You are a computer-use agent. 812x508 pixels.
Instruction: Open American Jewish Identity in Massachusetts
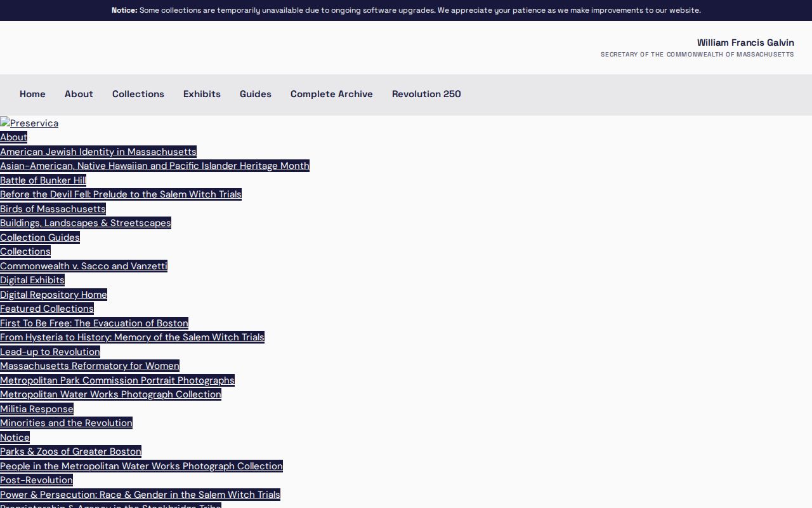coord(98,152)
